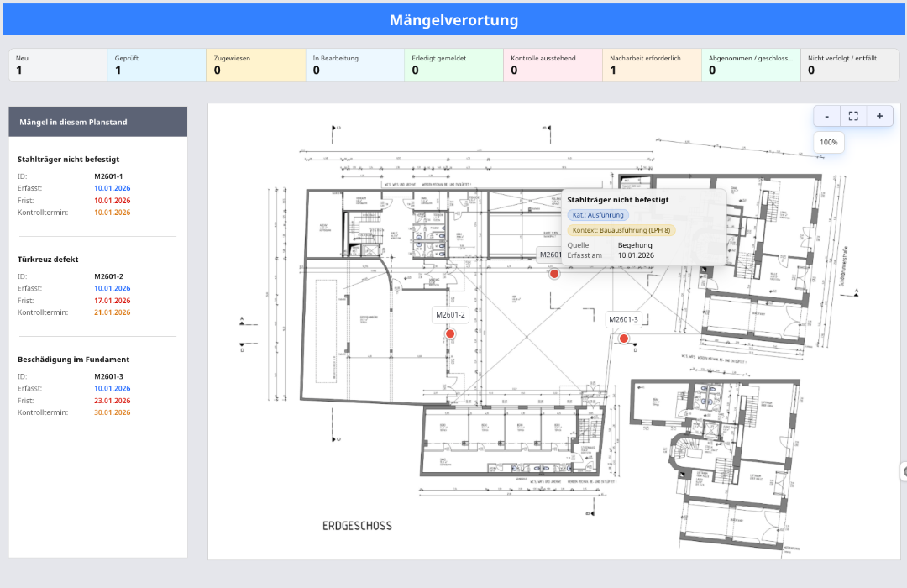Screen dimensions: 907x588
Task: Click the Kat.: Ausführung badge in the tooltip
Action: pyautogui.click(x=595, y=215)
